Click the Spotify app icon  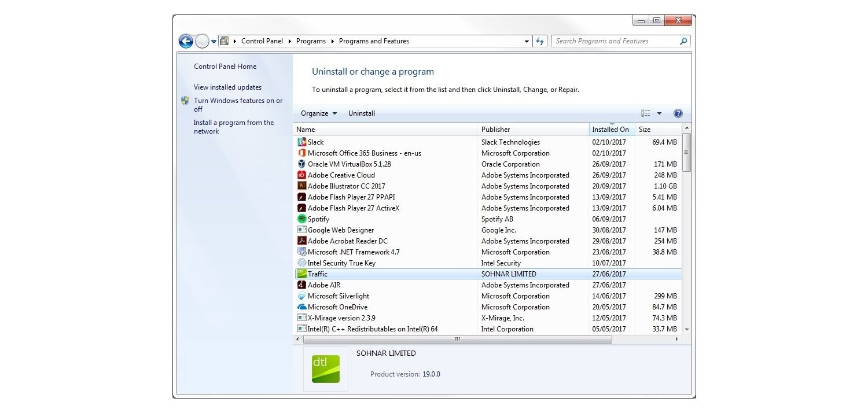point(302,219)
